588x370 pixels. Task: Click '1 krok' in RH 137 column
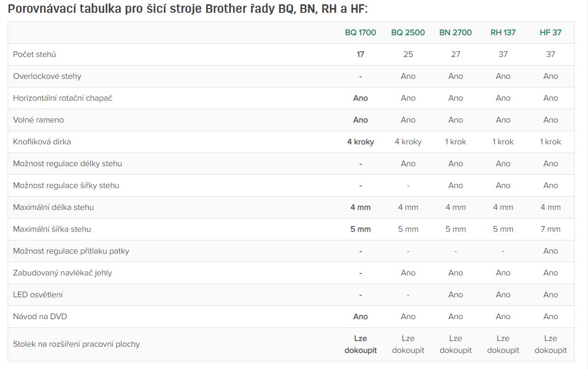pos(503,142)
